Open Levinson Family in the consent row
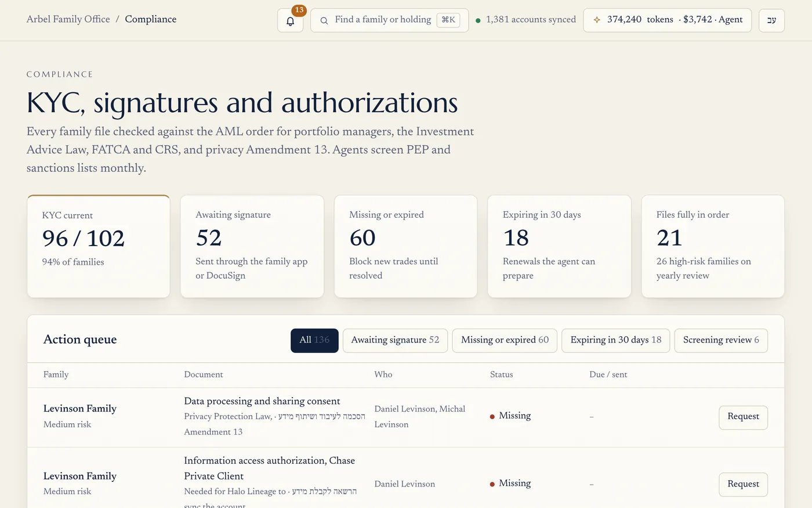Screen dimensions: 812x508 tap(80, 409)
